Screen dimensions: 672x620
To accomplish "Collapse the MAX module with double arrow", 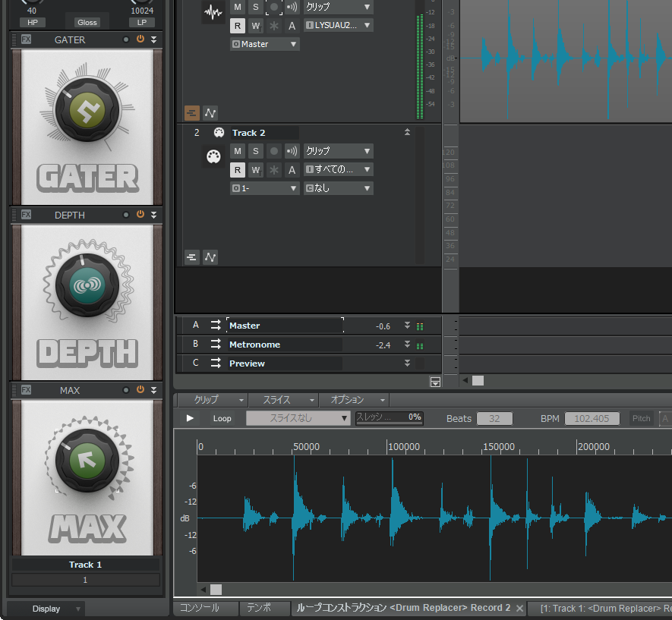I will [x=153, y=389].
